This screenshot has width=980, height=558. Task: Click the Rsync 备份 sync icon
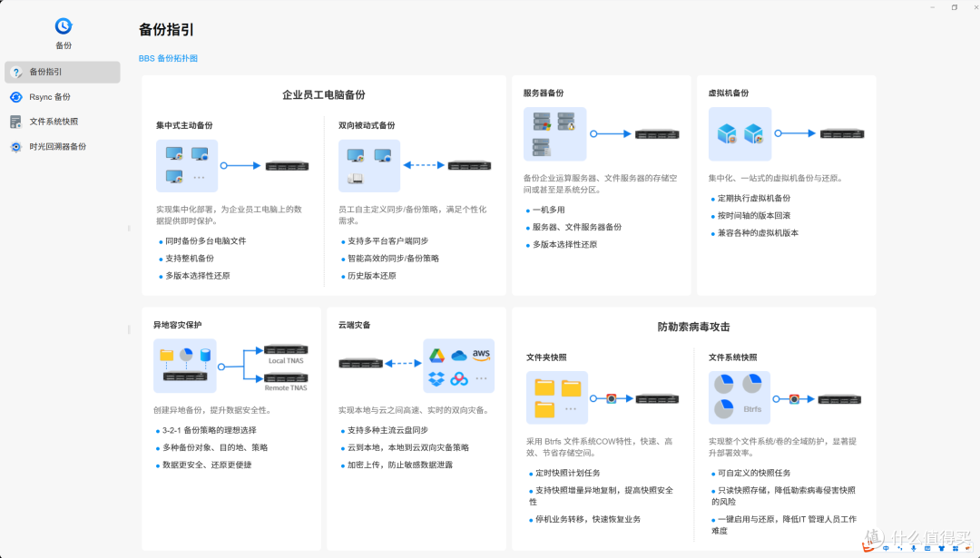[x=16, y=97]
